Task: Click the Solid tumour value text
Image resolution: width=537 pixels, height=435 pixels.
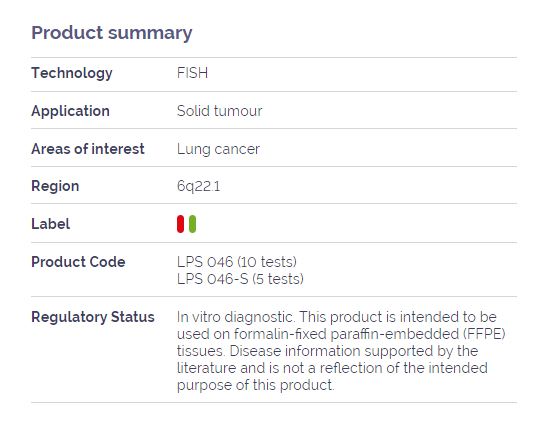Action: [x=220, y=111]
